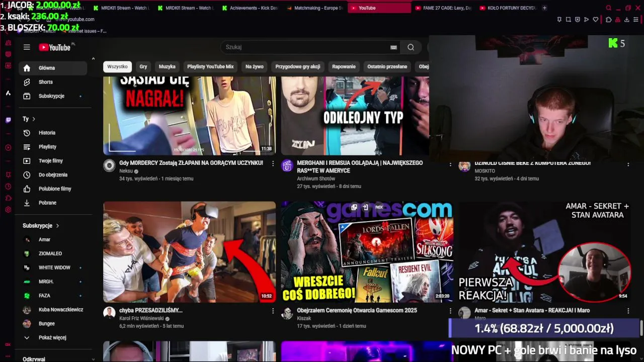644x362 pixels.
Task: Expand the Ty section chevron
Action: [x=34, y=119]
